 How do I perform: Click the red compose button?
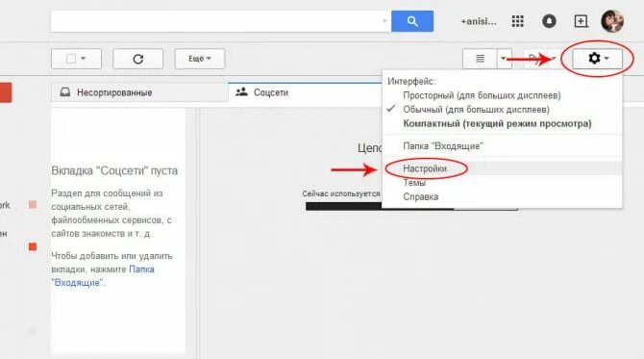point(6,92)
